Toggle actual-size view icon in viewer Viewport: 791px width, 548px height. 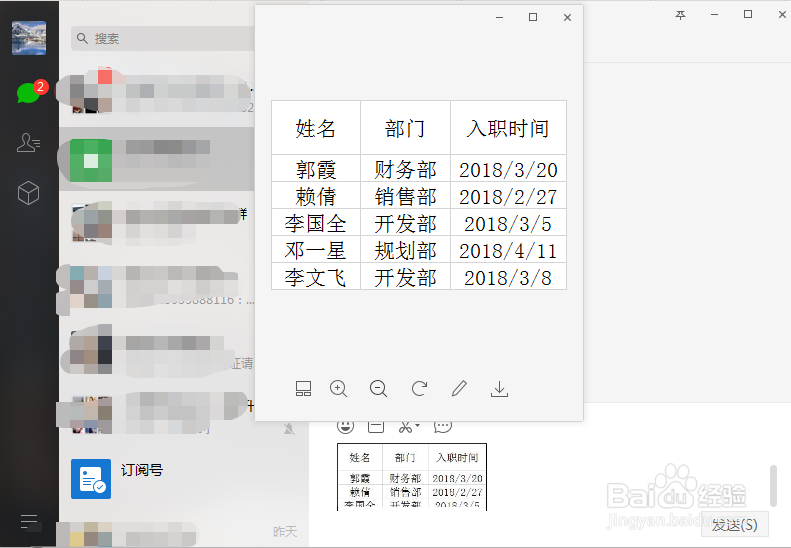coord(303,389)
